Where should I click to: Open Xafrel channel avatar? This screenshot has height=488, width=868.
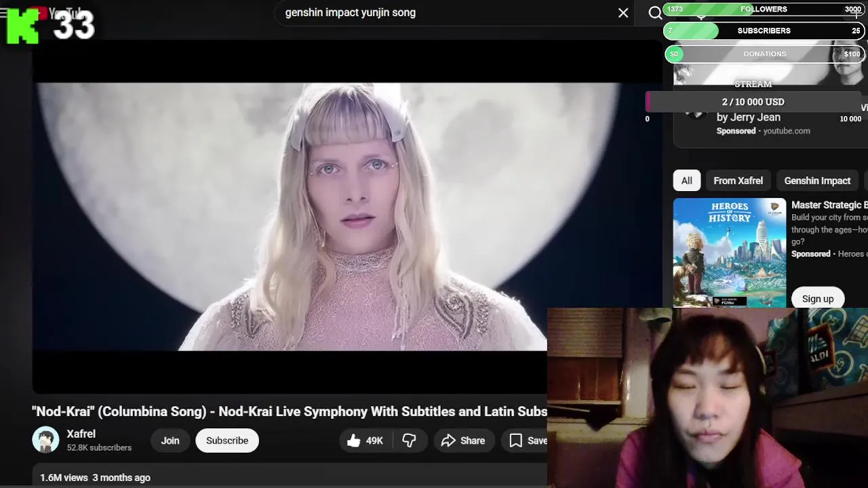click(45, 440)
